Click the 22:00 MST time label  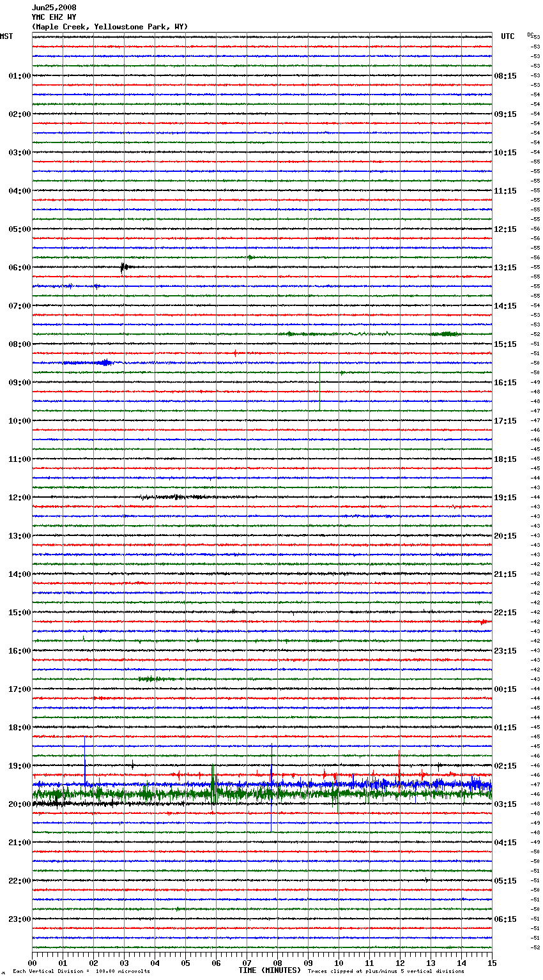pyautogui.click(x=20, y=881)
